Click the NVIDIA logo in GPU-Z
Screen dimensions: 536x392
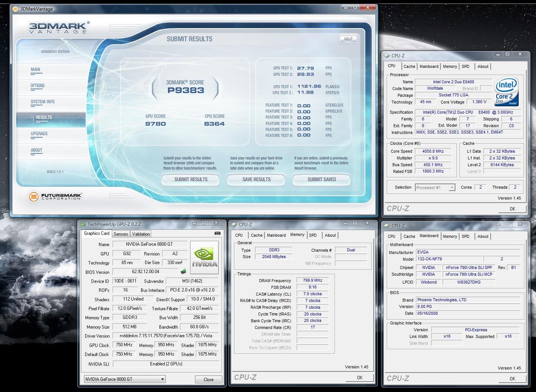[205, 257]
